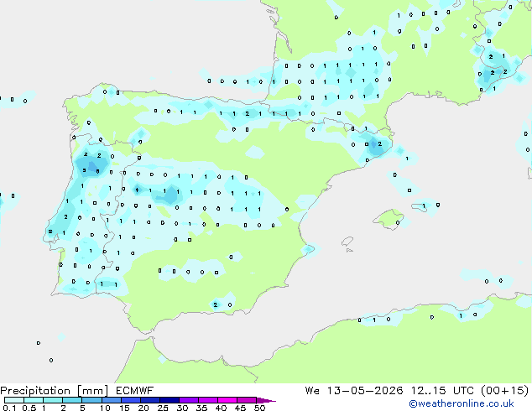Image resolution: width=532 pixels, height=411 pixels.
Task: Click the "ECMWF" model label
Action: pos(135,391)
